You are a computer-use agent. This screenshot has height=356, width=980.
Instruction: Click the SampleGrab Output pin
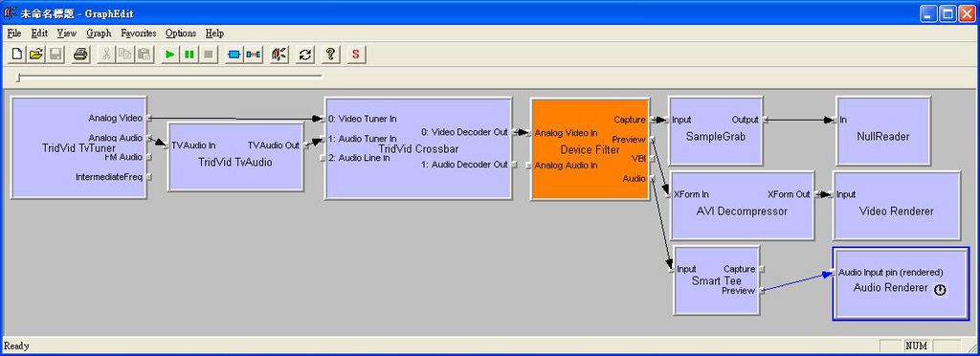pyautogui.click(x=765, y=120)
